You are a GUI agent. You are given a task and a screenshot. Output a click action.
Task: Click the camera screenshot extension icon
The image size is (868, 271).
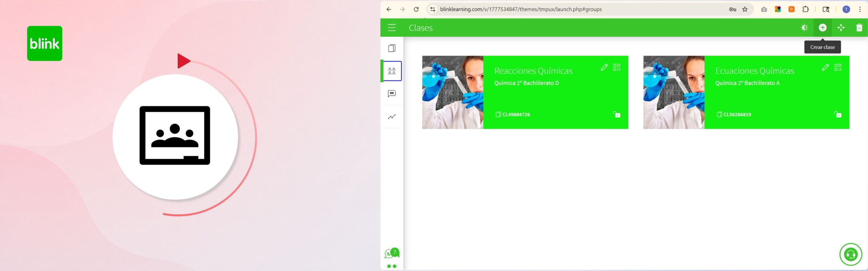click(764, 9)
